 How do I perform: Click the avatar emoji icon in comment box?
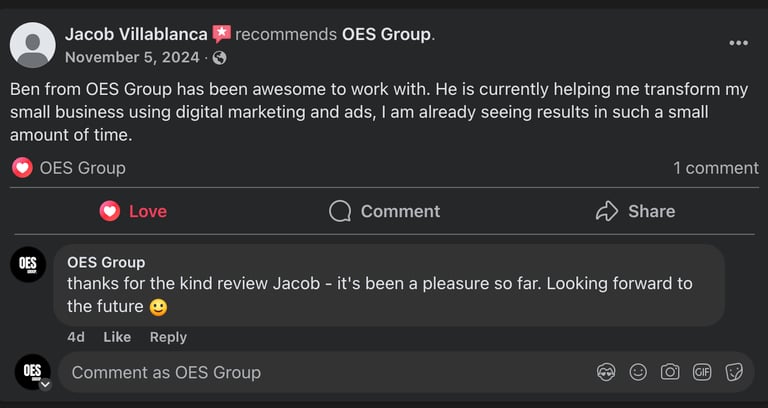[606, 372]
